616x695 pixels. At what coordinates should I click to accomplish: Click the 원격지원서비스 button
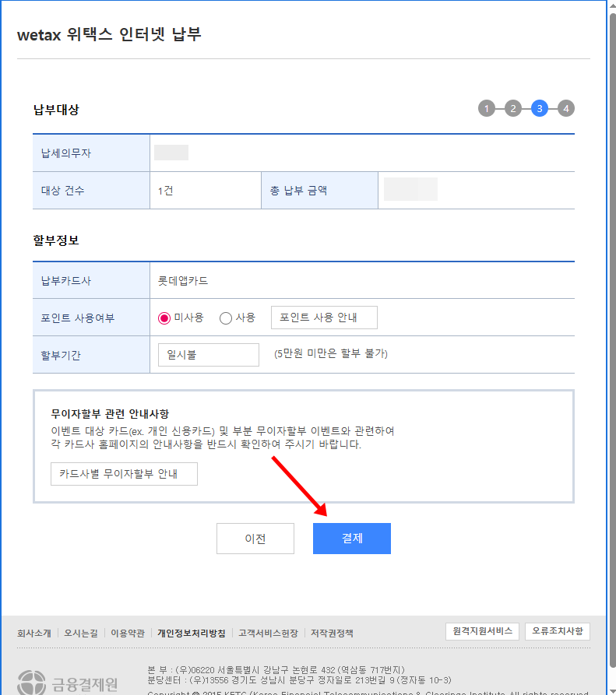(x=482, y=631)
